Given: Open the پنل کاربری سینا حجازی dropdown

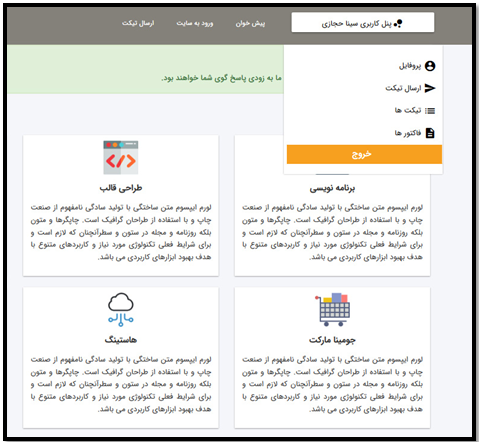Looking at the screenshot, I should click(363, 23).
